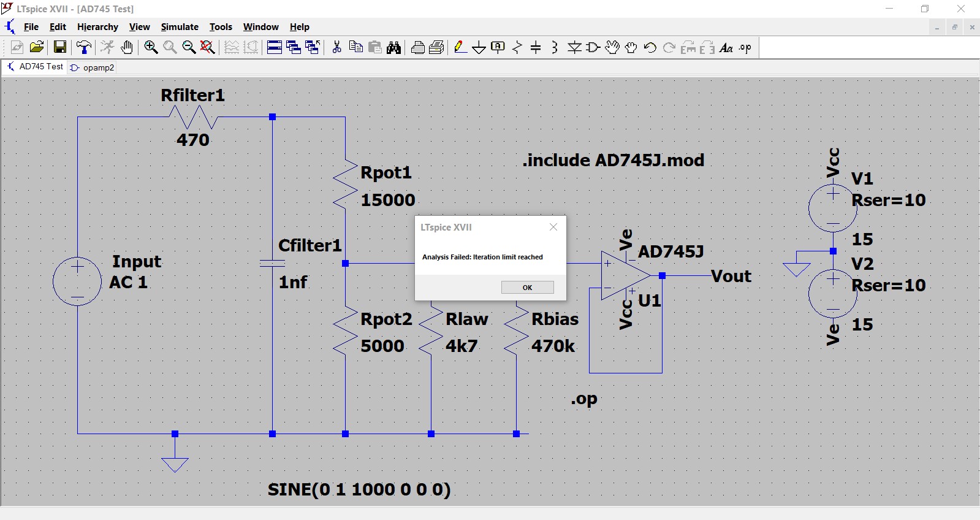Viewport: 980px width, 520px height.
Task: Click the Zoom Out magnifier icon
Action: [189, 47]
